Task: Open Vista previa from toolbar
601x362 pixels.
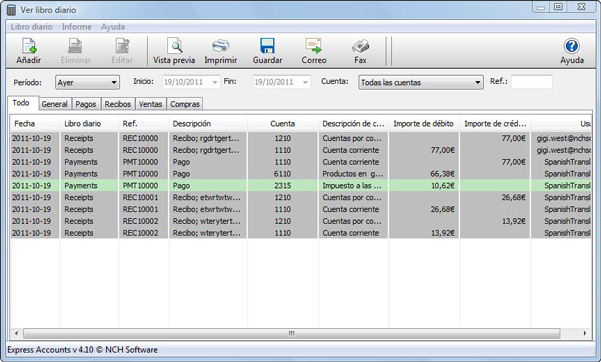Action: coord(174,51)
